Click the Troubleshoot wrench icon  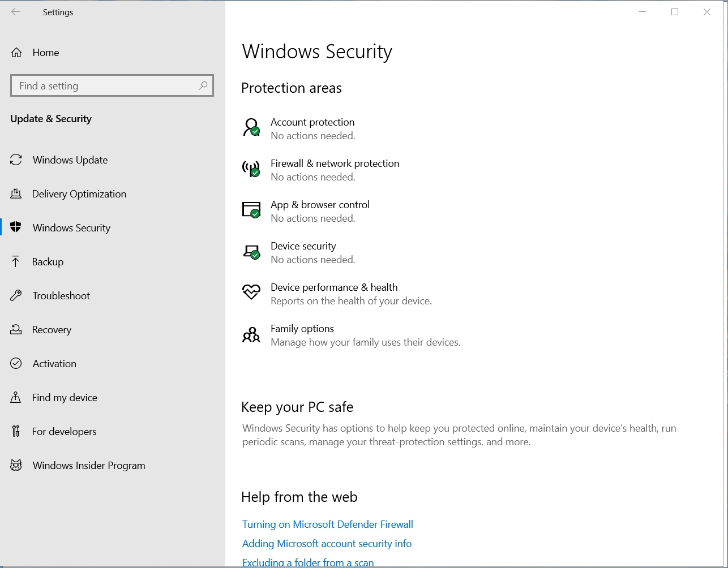[16, 295]
